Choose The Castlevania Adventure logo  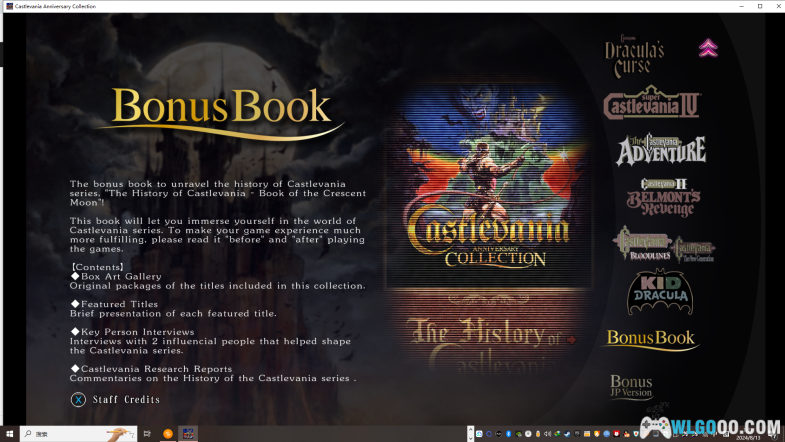pos(660,149)
